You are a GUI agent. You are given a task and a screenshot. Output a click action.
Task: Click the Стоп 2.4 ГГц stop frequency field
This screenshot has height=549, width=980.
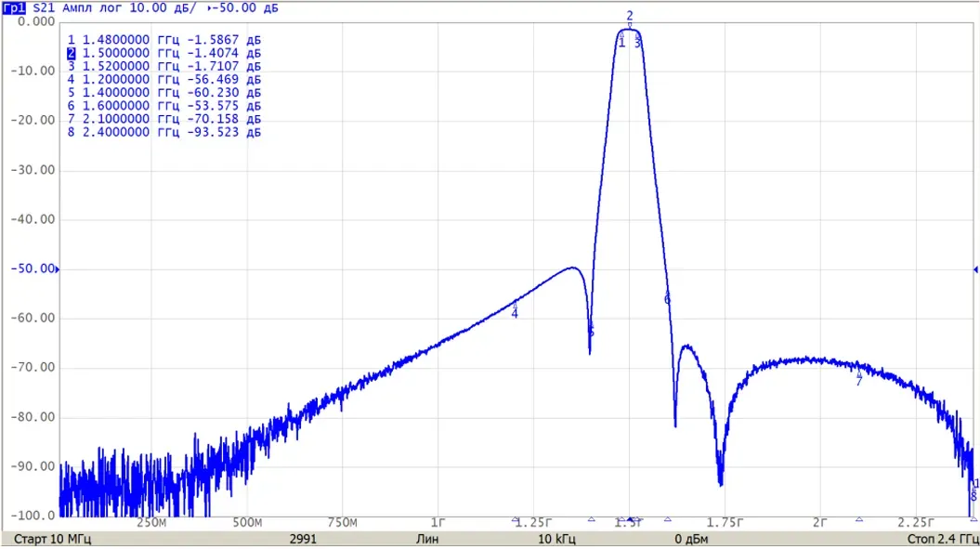coord(943,539)
